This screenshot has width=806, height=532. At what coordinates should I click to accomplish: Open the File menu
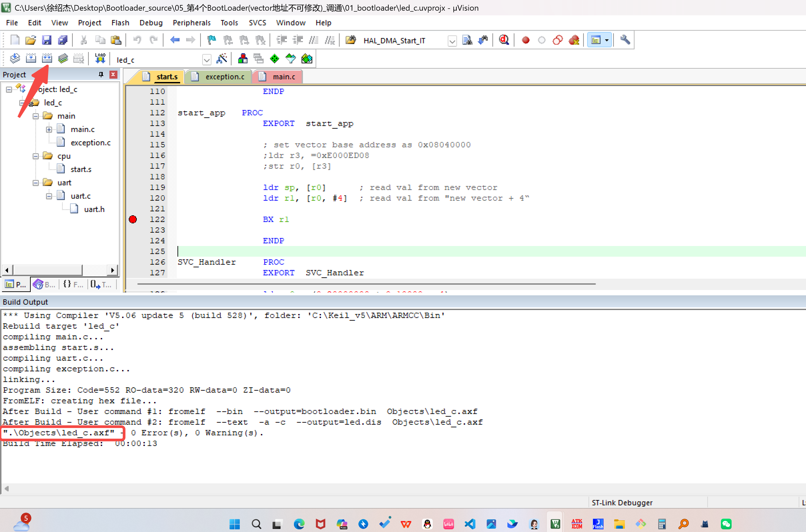click(12, 23)
